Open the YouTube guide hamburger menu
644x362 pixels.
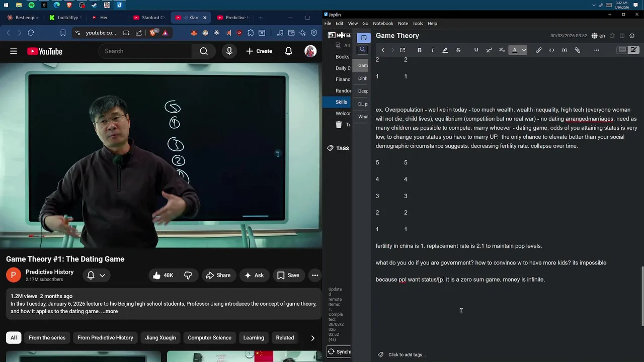click(x=14, y=51)
